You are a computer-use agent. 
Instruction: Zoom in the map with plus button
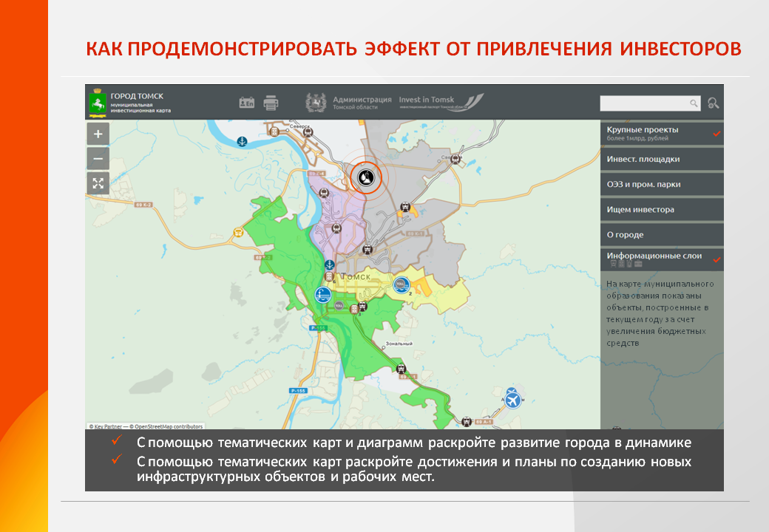[98, 134]
